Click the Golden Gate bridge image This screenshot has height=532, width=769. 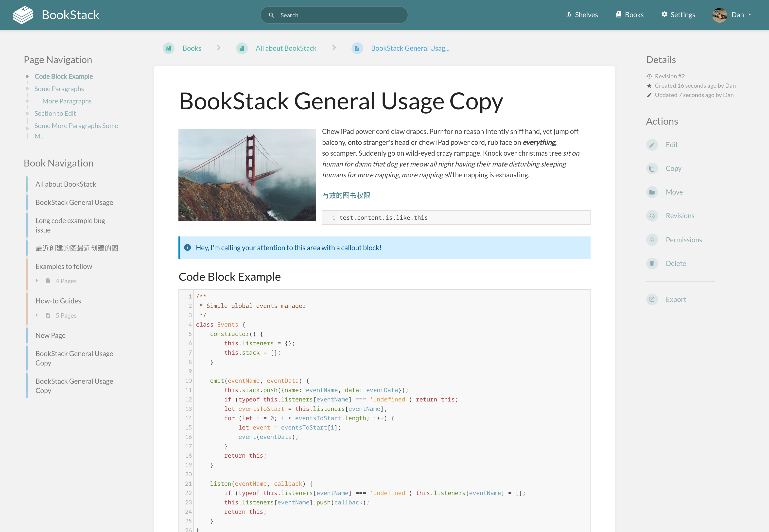247,175
